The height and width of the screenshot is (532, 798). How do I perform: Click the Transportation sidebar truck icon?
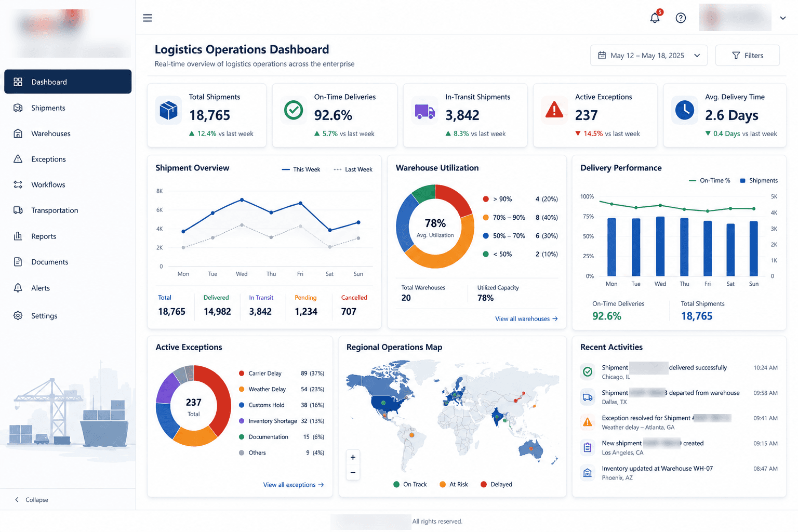tap(18, 210)
